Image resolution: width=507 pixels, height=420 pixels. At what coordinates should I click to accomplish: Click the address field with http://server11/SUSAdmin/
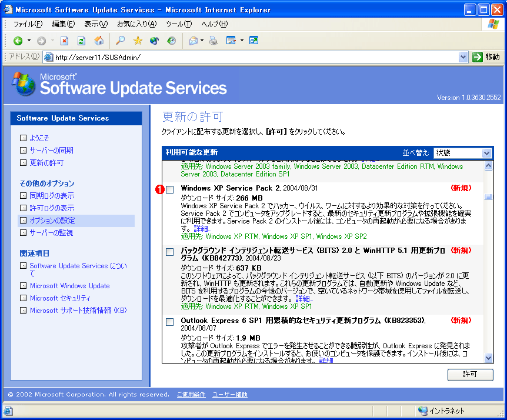[x=255, y=57]
